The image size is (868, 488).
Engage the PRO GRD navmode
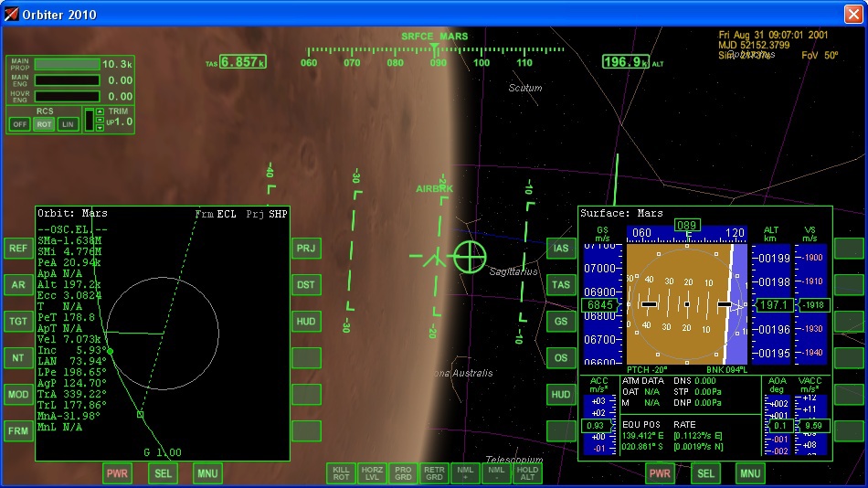tap(403, 472)
